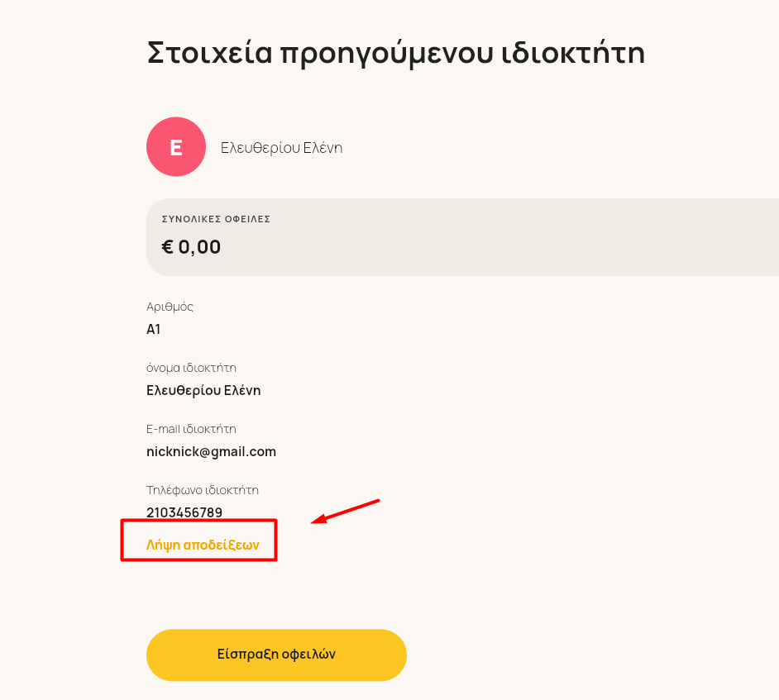Select the bold owner name Ελευθερίου Ελένη
Viewport: 779px width, 700px height.
point(203,391)
